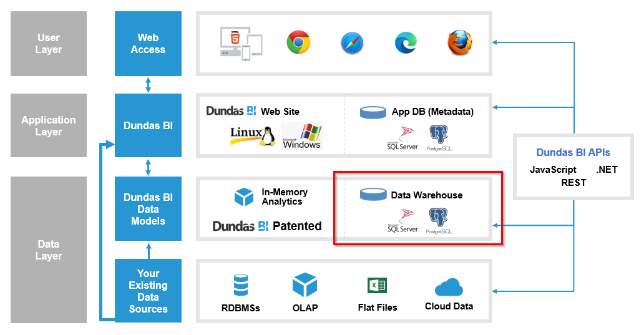This screenshot has height=335, width=644.
Task: Click the HTML5 devices icon
Action: click(241, 44)
